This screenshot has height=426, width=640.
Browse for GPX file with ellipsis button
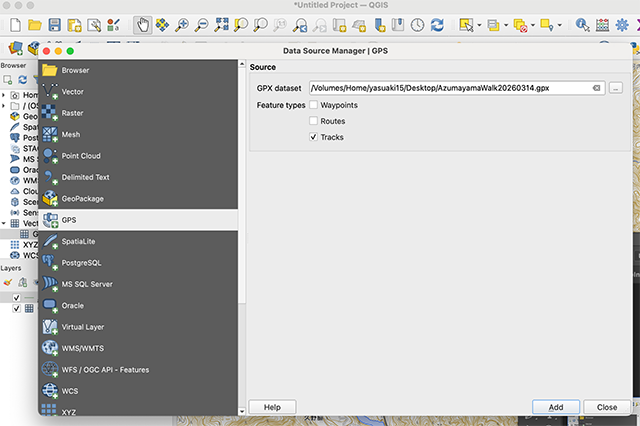point(616,88)
